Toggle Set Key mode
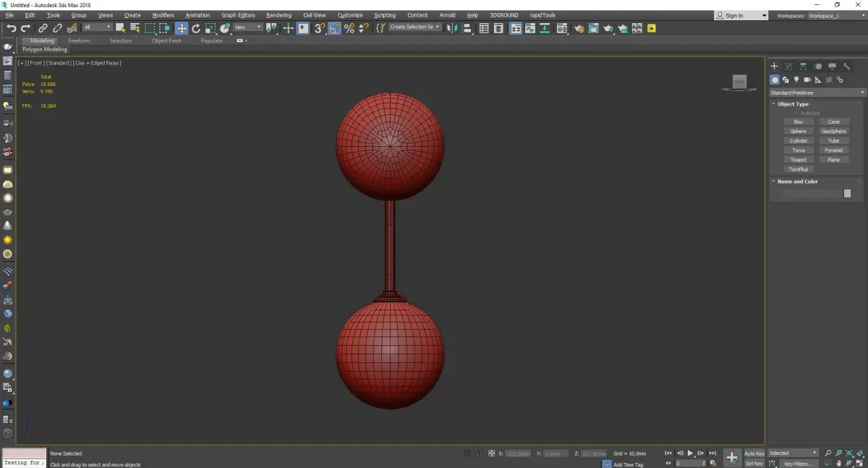Viewport: 868px width, 468px height. click(x=754, y=463)
